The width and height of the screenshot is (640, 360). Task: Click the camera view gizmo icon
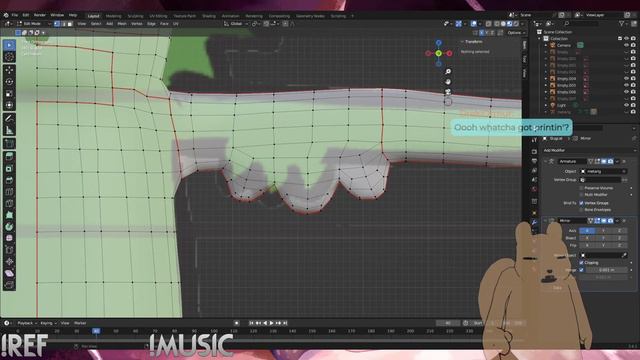[448, 91]
